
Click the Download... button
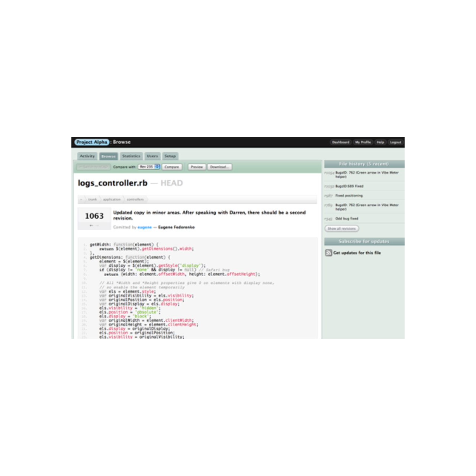(x=219, y=167)
